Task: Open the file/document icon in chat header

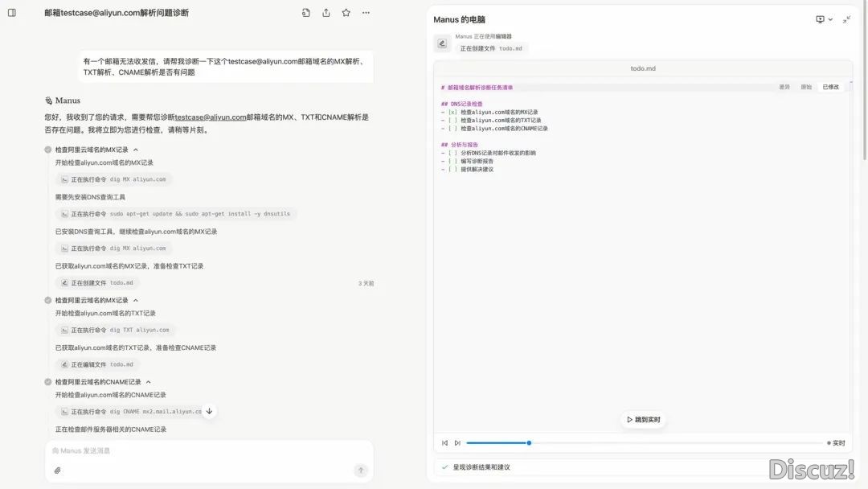Action: 306,13
